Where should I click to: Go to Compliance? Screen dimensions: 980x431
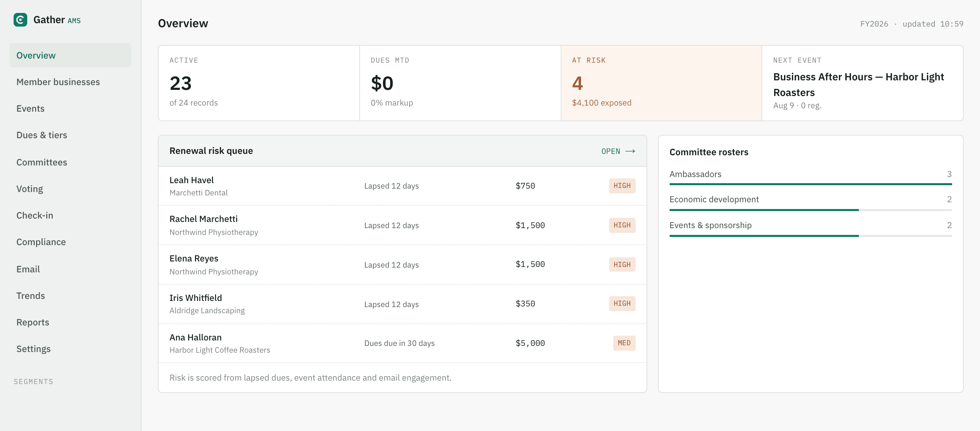[70, 242]
